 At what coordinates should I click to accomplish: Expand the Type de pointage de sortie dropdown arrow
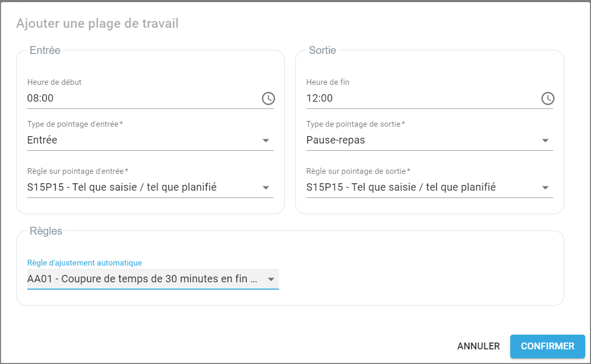click(x=545, y=140)
